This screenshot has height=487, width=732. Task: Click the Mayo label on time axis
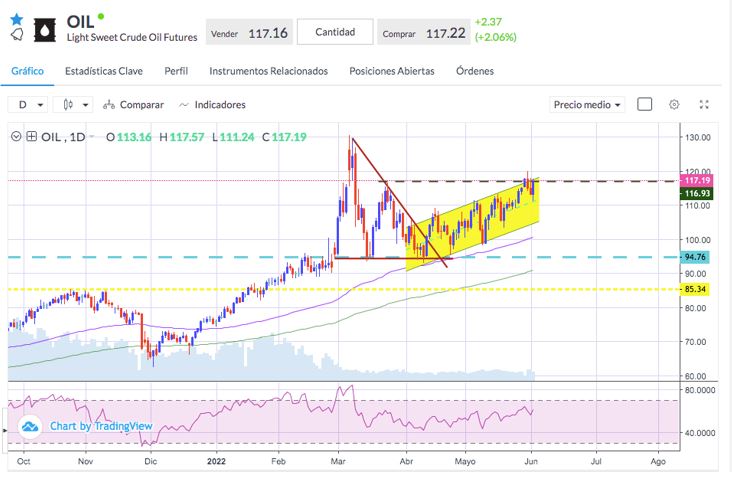coord(465,461)
